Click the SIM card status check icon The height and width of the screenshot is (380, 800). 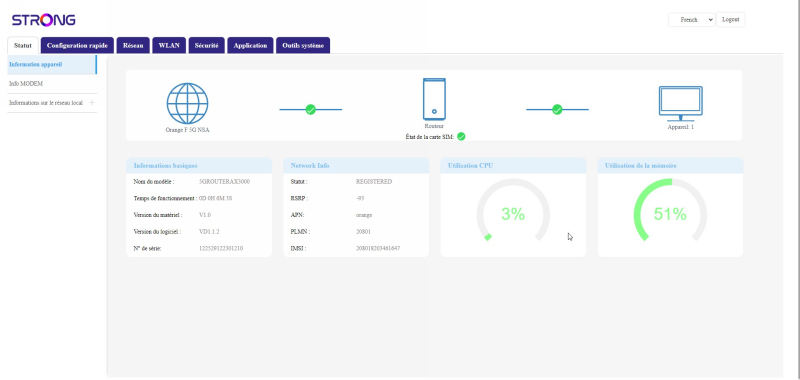[461, 136]
